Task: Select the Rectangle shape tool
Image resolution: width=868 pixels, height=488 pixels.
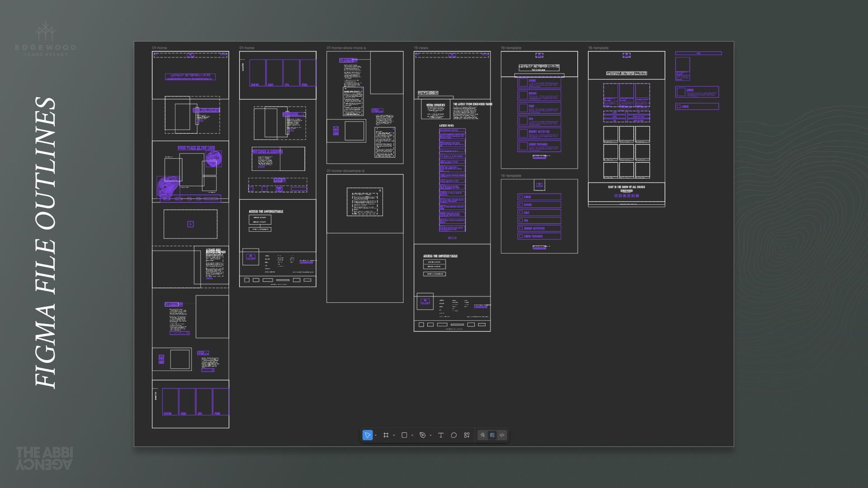Action: click(404, 435)
